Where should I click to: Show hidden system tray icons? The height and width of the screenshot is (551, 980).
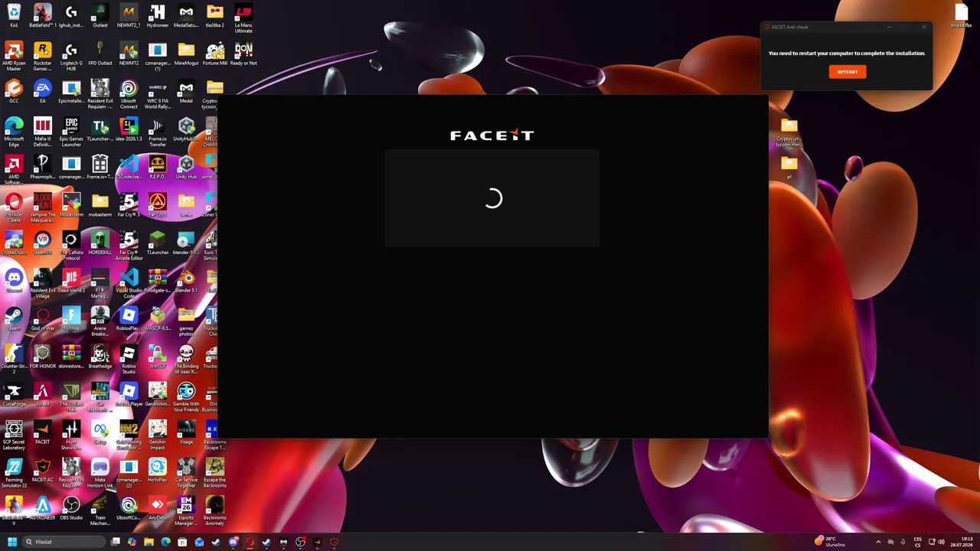click(878, 542)
